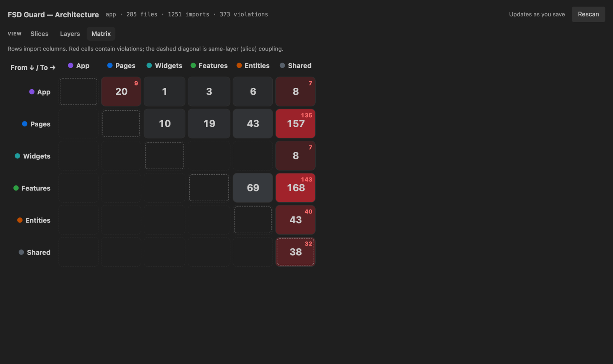Click the Features column header text

click(x=213, y=66)
